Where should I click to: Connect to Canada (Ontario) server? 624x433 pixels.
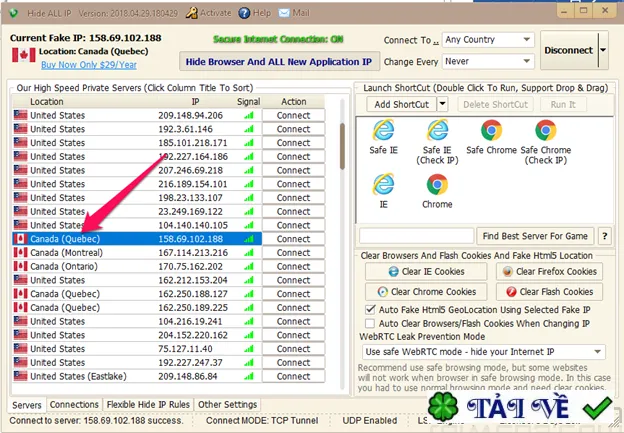click(293, 266)
